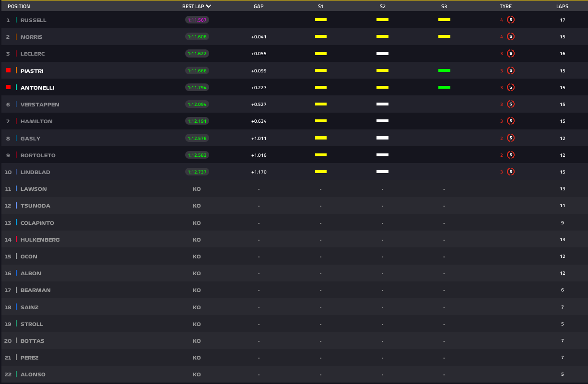Click Norris's gap value +0.041
The height and width of the screenshot is (384, 588).
click(259, 37)
